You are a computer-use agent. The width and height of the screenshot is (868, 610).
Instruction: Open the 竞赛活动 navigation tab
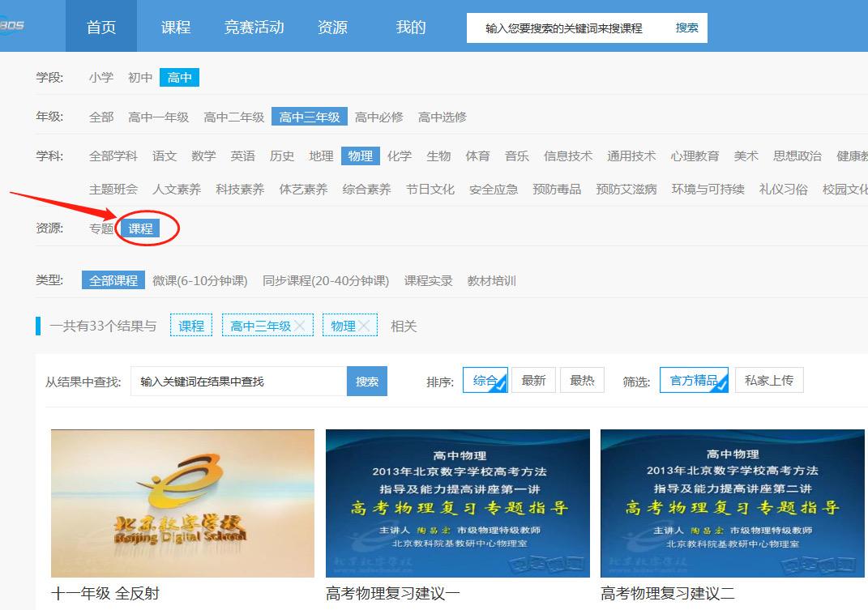(x=254, y=27)
